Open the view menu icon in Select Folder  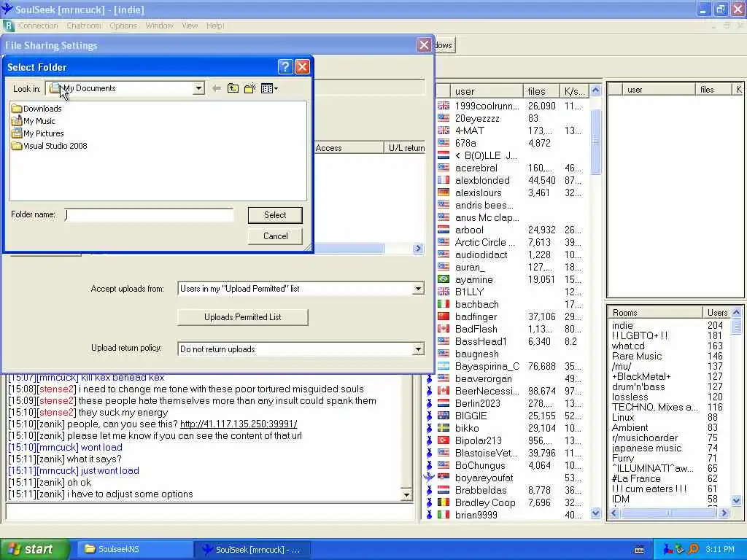267,88
